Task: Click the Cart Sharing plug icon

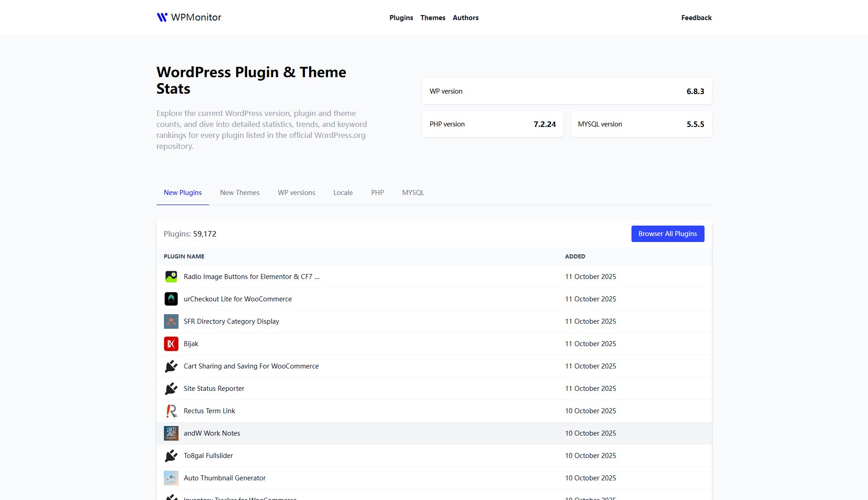Action: [x=171, y=366]
